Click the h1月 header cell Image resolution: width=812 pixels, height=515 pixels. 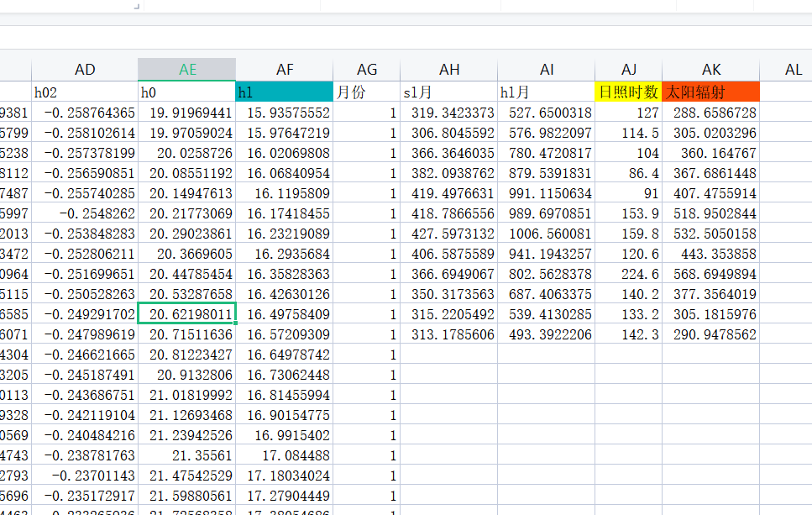(547, 92)
